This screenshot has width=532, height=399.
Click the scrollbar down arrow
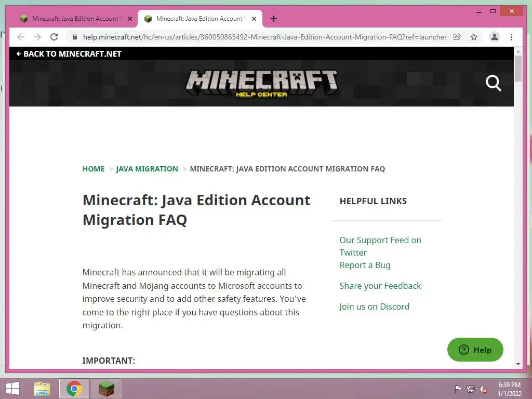coord(518,364)
